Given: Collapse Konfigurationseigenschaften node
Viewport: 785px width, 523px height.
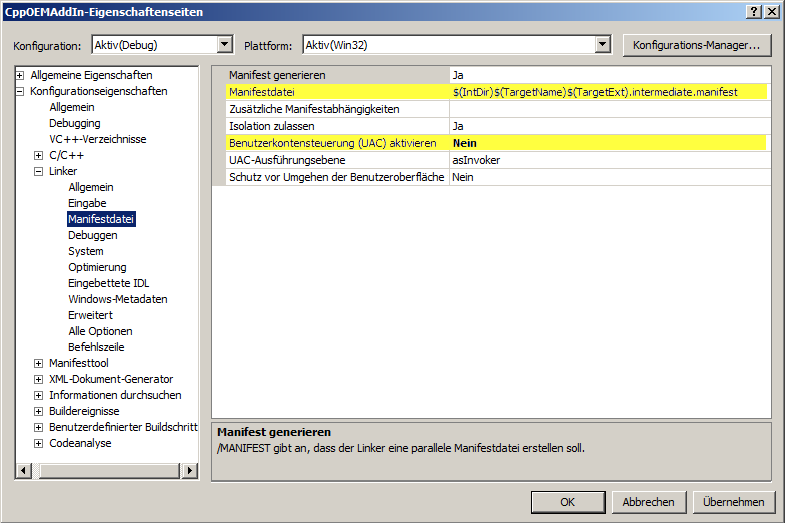Looking at the screenshot, I should pos(20,91).
